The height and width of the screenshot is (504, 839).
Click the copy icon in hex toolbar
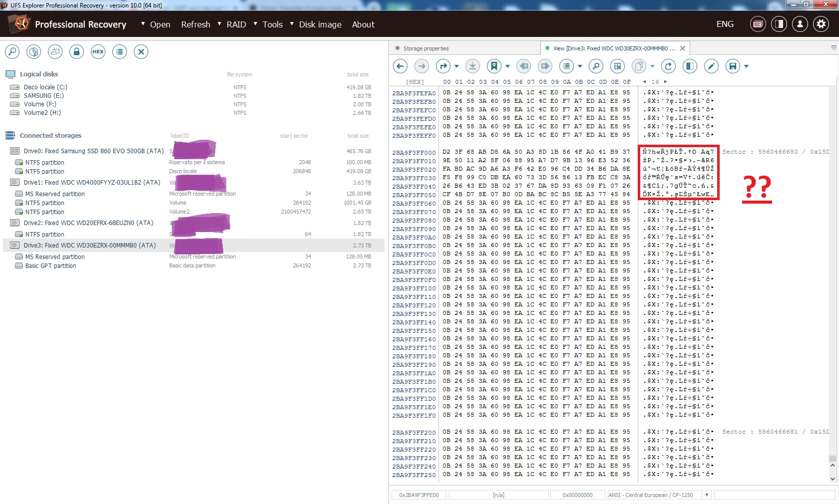pyautogui.click(x=639, y=66)
